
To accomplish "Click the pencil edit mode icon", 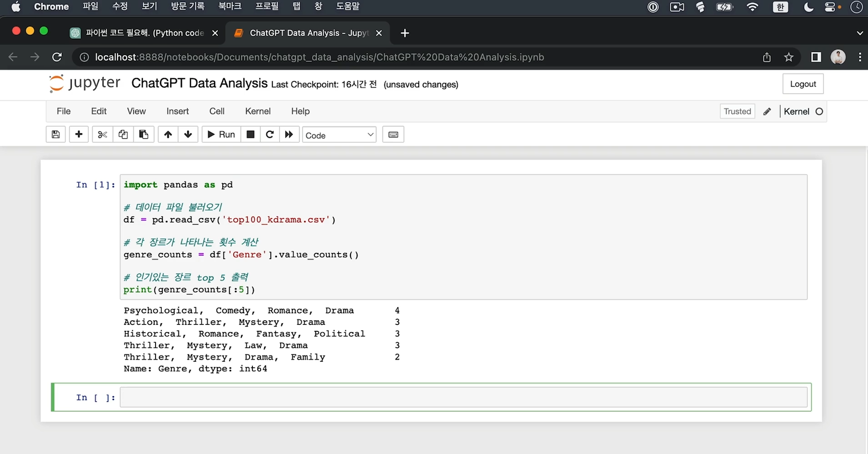I will click(x=767, y=111).
